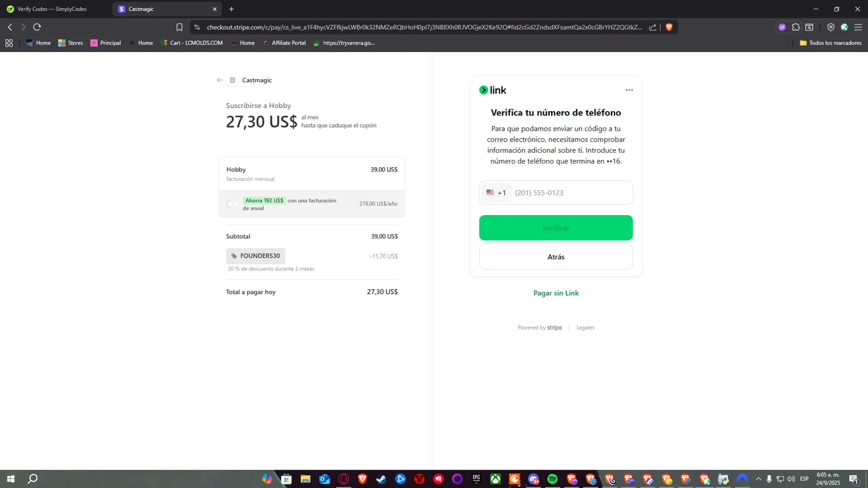Open the purple extension icon in toolbar
This screenshot has height=488, width=868.
tap(782, 27)
